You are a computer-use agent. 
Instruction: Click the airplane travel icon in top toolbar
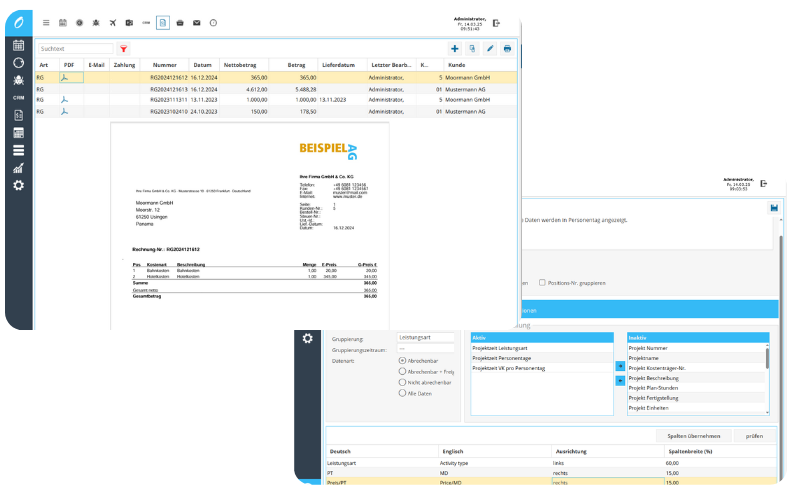point(112,22)
